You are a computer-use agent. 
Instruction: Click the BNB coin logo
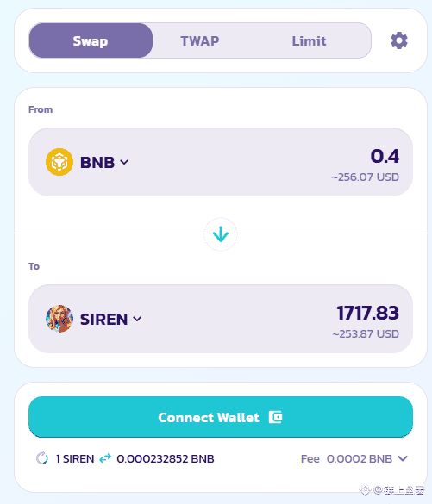click(x=59, y=162)
